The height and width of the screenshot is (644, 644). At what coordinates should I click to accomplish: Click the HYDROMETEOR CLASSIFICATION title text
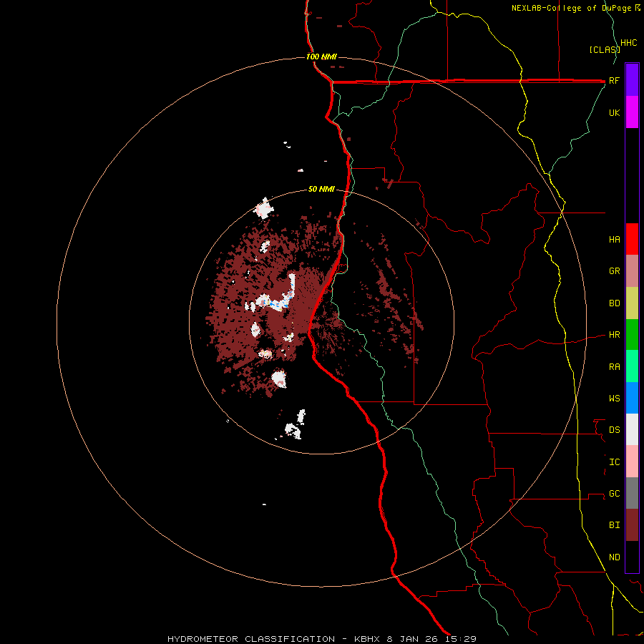[x=251, y=639]
